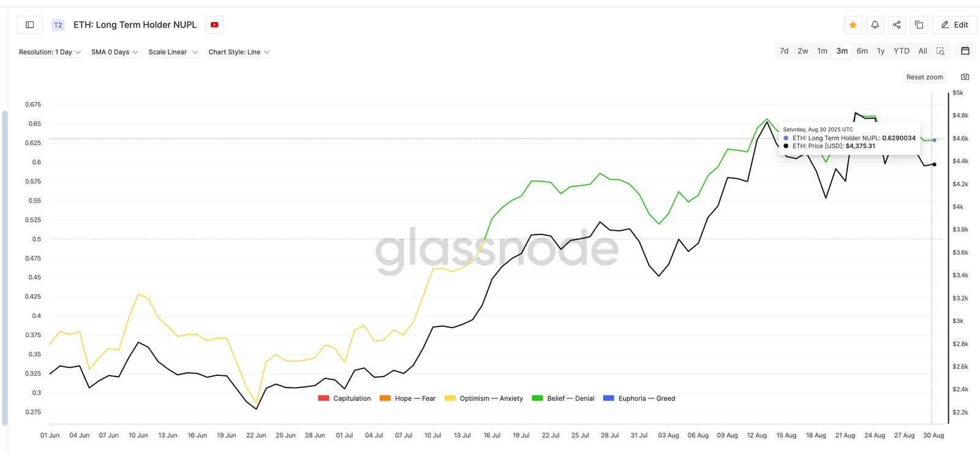Open the Resolution: 1 Day dropdown
The height and width of the screenshot is (453, 980).
coord(49,52)
